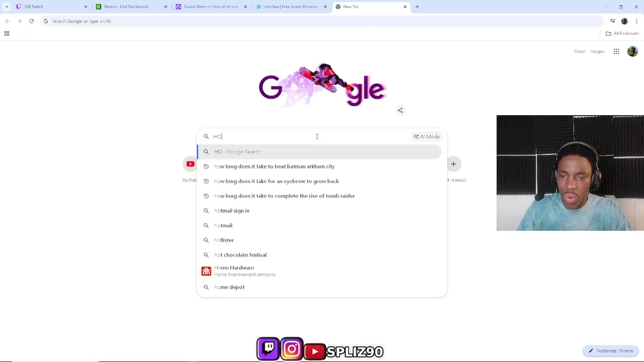Focus the Chrome address bar

pyautogui.click(x=322, y=21)
